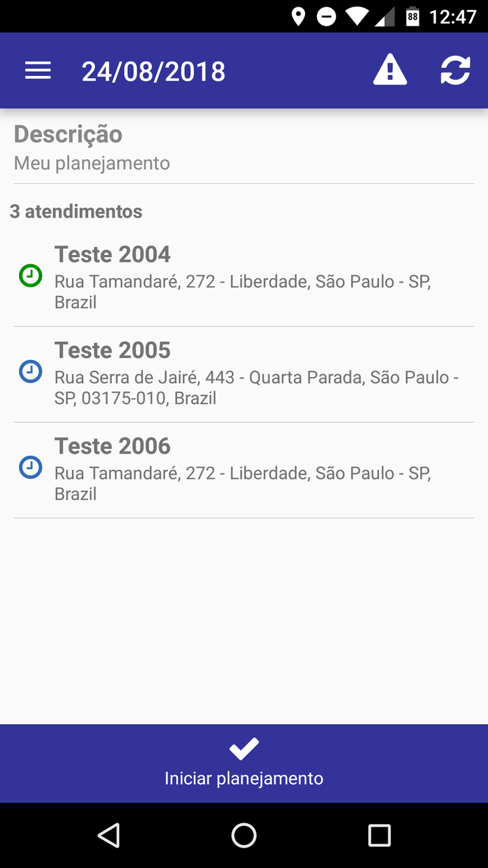Tap the Rua Serra de Jairé address
Viewport: 488px width, 868px height.
[256, 387]
